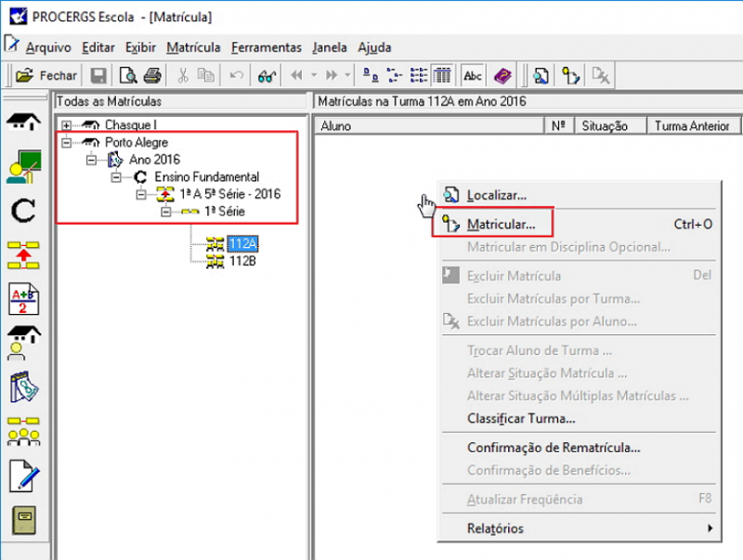Click the calendar pages sidebar icon
This screenshot has height=560, width=743.
[x=24, y=387]
